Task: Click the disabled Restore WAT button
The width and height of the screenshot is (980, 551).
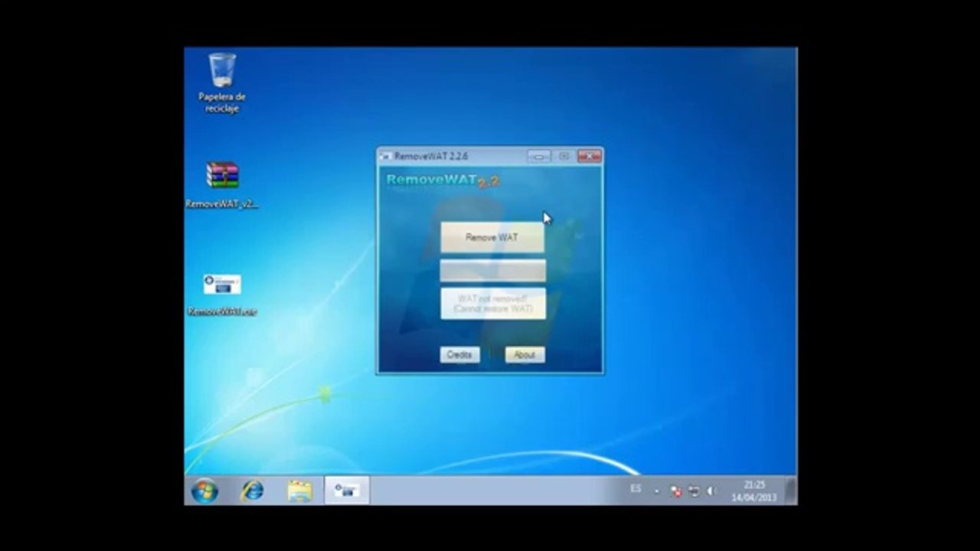Action: point(493,303)
